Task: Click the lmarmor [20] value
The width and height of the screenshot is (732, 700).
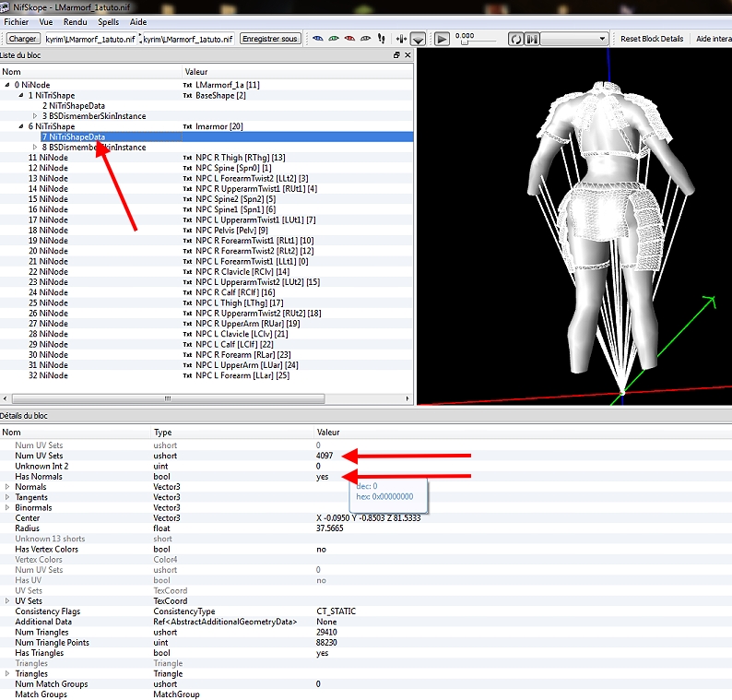Action: pos(218,126)
